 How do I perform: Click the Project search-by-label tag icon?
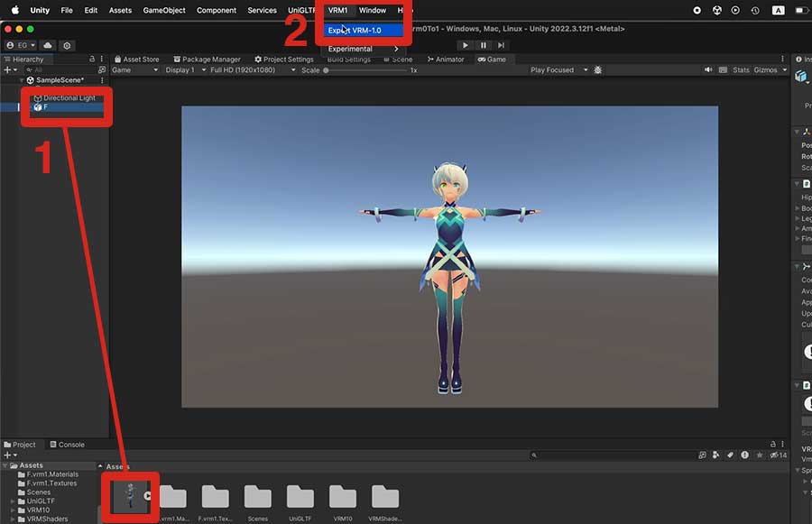click(x=730, y=455)
